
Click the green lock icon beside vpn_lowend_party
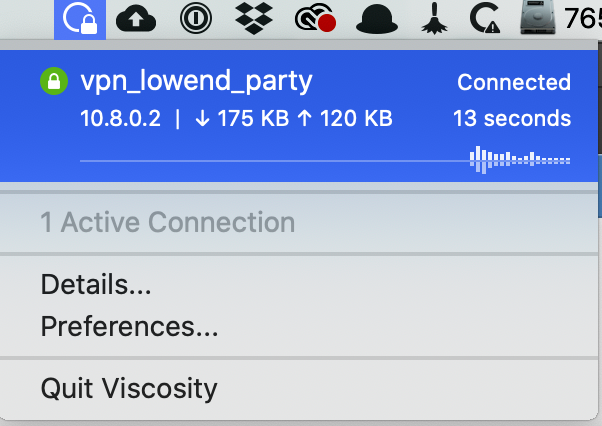54,81
